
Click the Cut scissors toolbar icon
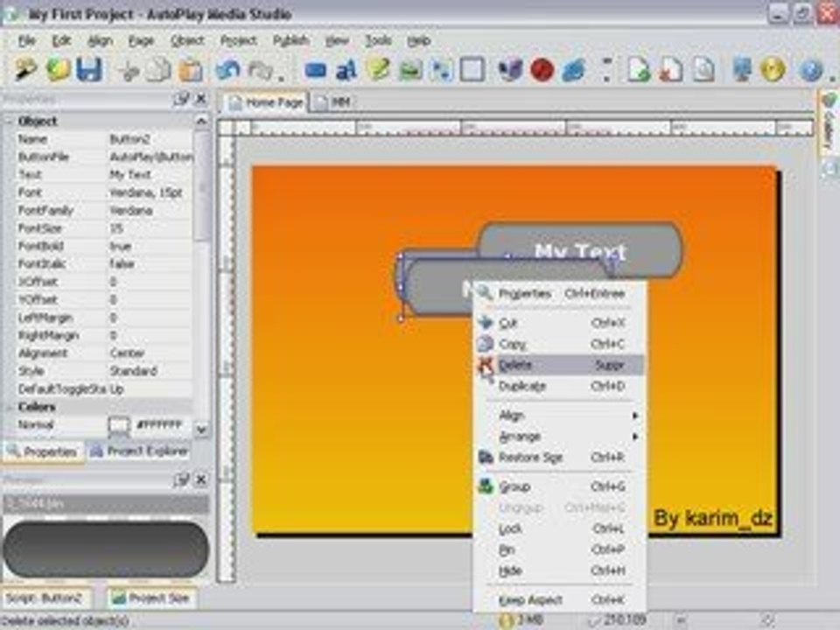(x=129, y=70)
